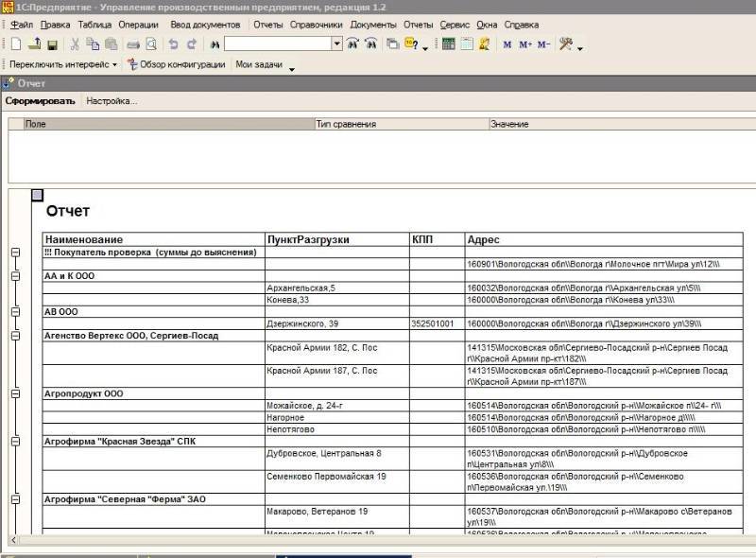Click the Print icon in toolbar
This screenshot has height=558, width=756.
pos(133,44)
